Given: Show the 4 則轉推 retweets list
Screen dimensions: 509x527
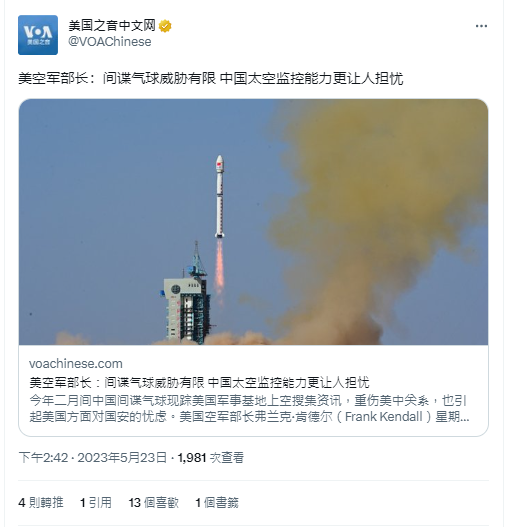Looking at the screenshot, I should (x=41, y=503).
